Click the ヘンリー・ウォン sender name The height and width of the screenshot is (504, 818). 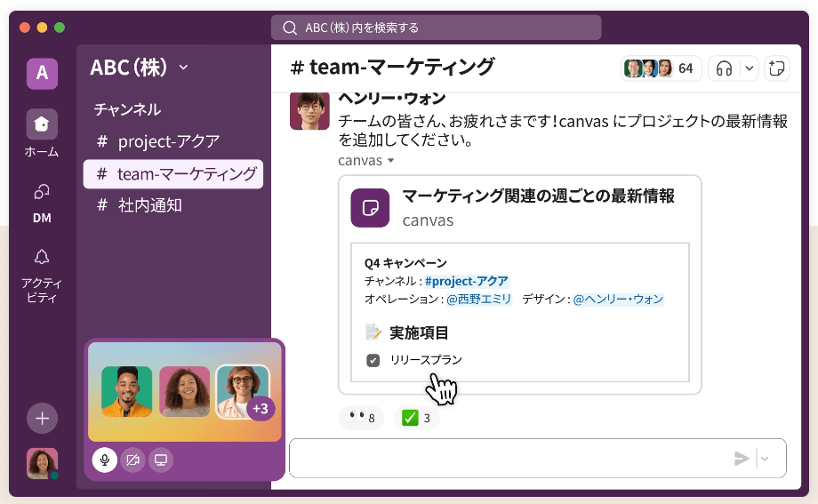point(392,98)
